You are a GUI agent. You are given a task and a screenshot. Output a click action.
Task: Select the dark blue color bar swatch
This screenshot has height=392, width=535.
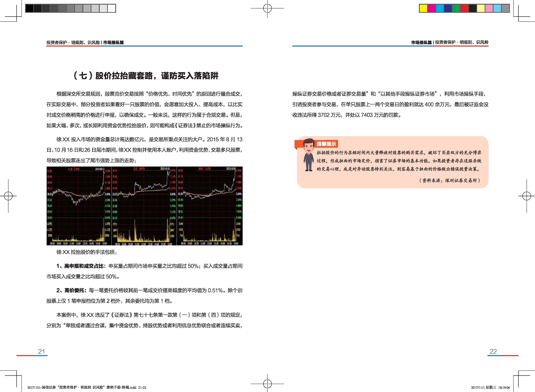[x=448, y=8]
